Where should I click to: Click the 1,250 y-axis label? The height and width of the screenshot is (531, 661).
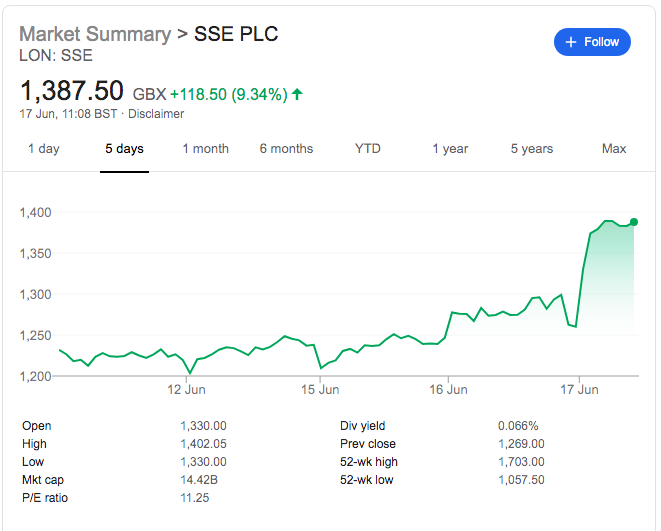click(35, 335)
